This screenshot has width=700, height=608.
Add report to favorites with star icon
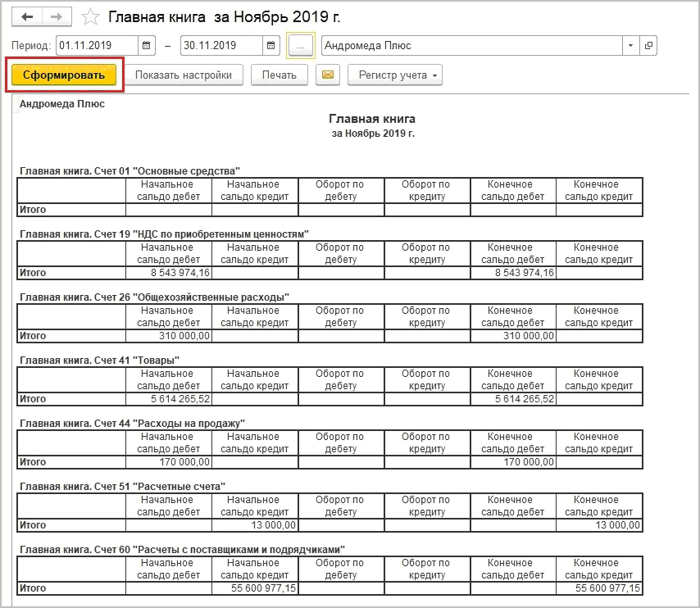92,17
